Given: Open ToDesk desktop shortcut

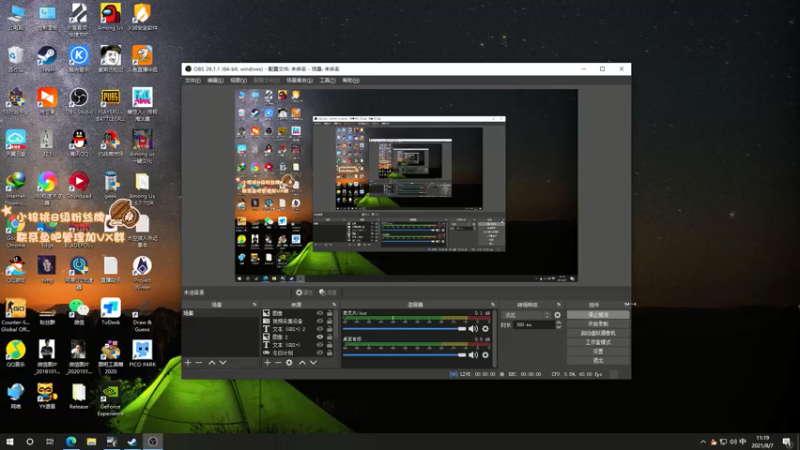Looking at the screenshot, I should click(x=110, y=312).
